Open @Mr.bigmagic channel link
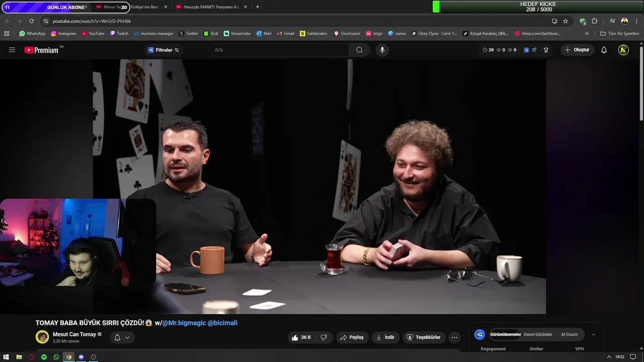Image resolution: width=644 pixels, height=362 pixels. (x=184, y=323)
